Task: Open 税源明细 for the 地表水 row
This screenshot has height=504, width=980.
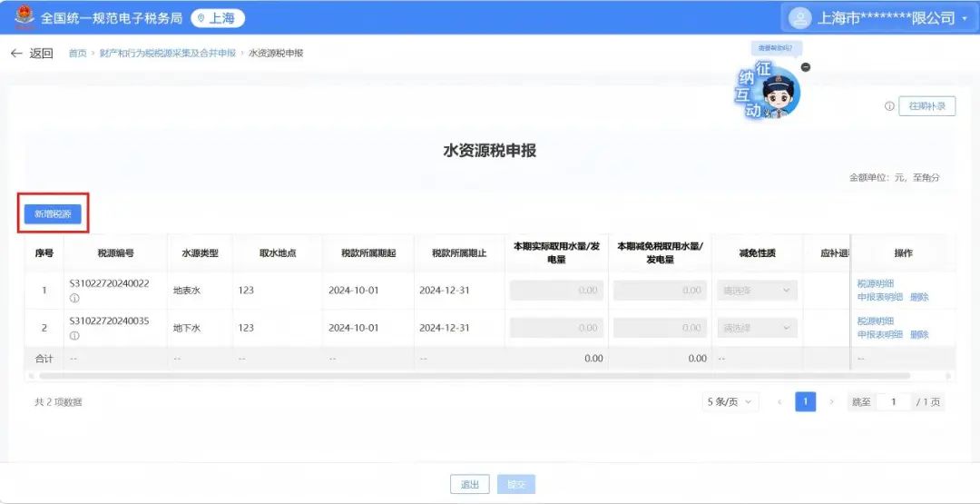Action: [875, 283]
